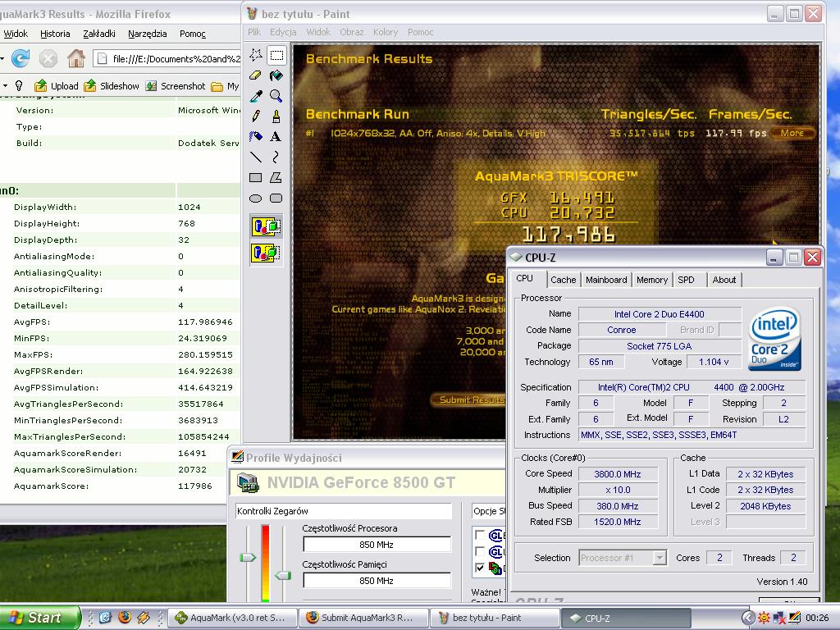Pick the Eraser tool in Paint
Viewport: 840px width, 630px height.
point(256,75)
